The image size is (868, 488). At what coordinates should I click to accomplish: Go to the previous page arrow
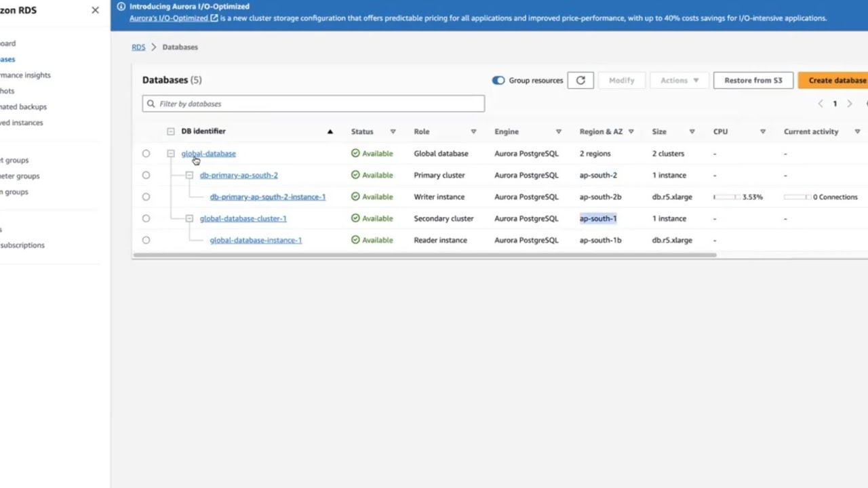[821, 104]
